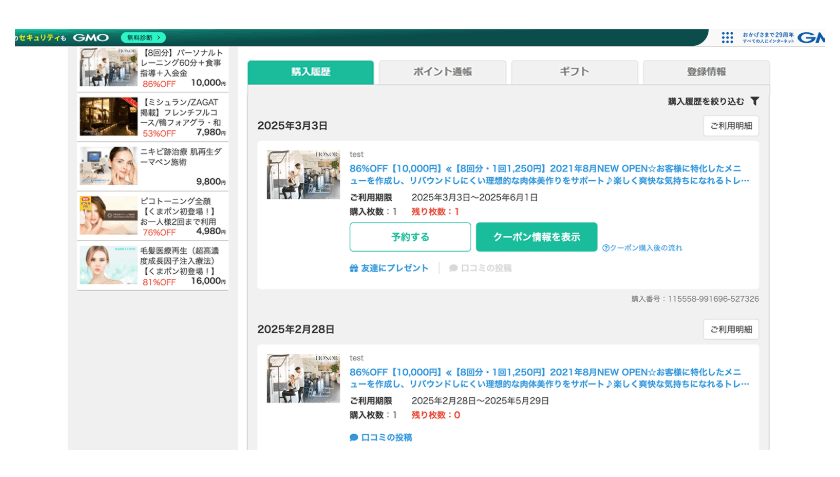This screenshot has width=840, height=477.
Task: Open ご利用明細 for 2025年3月3日
Action: tap(731, 126)
